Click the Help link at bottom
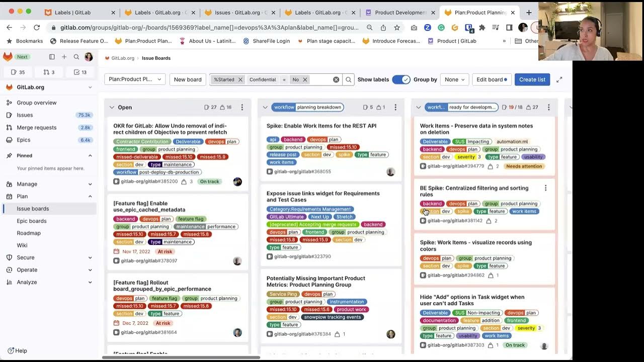 pyautogui.click(x=17, y=350)
